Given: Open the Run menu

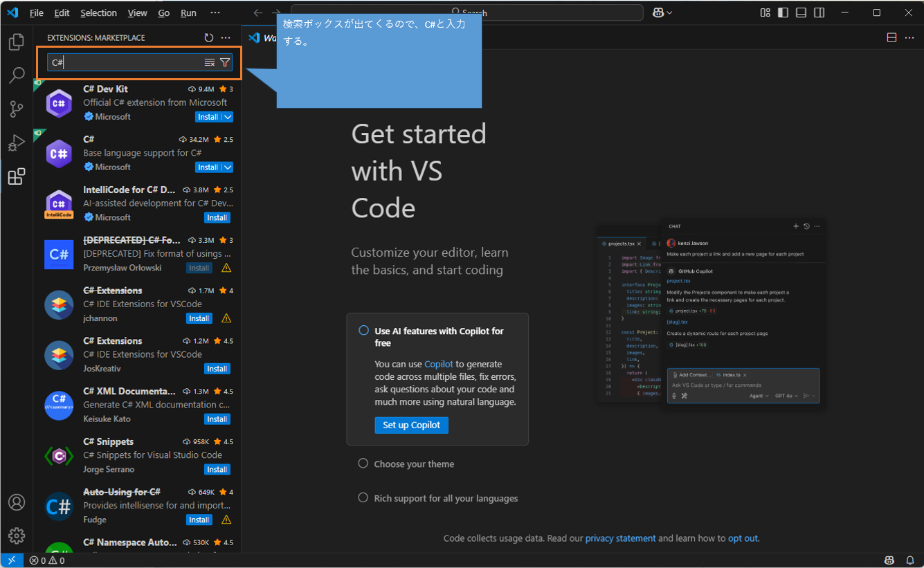Looking at the screenshot, I should pos(188,13).
